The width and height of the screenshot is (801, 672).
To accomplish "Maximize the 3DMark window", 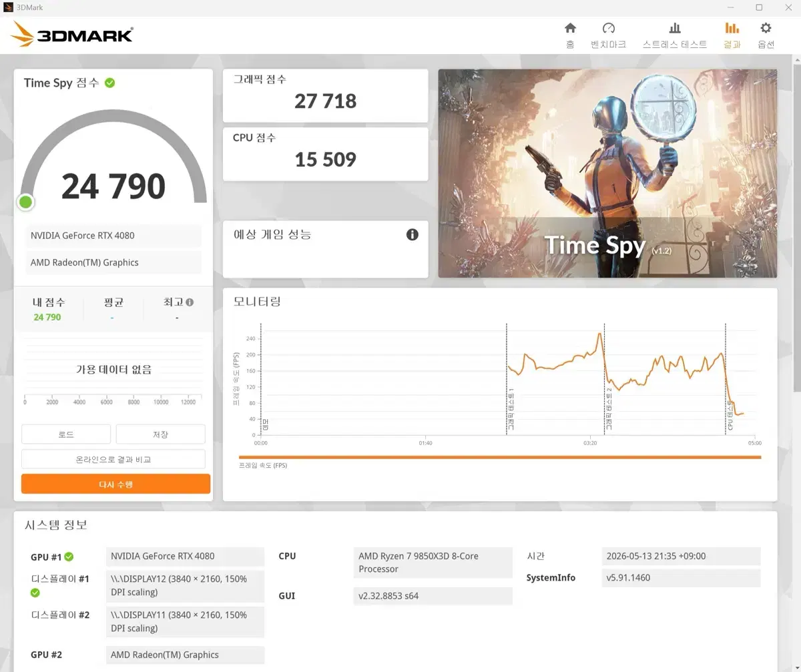I will pos(759,7).
